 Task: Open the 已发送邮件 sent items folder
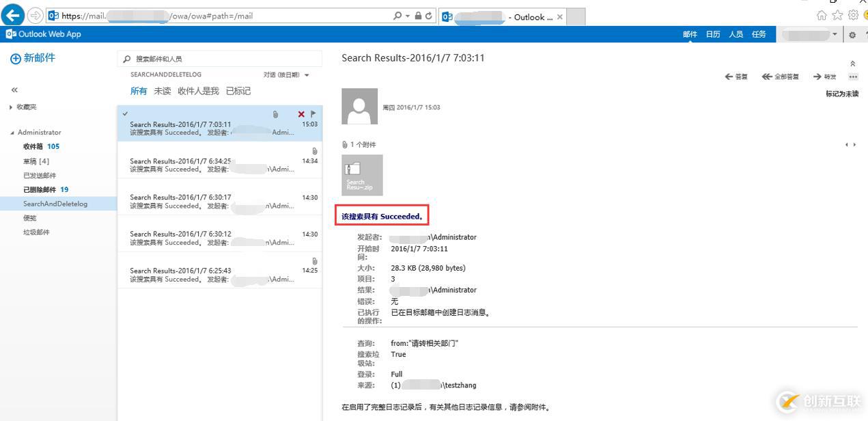click(x=40, y=176)
